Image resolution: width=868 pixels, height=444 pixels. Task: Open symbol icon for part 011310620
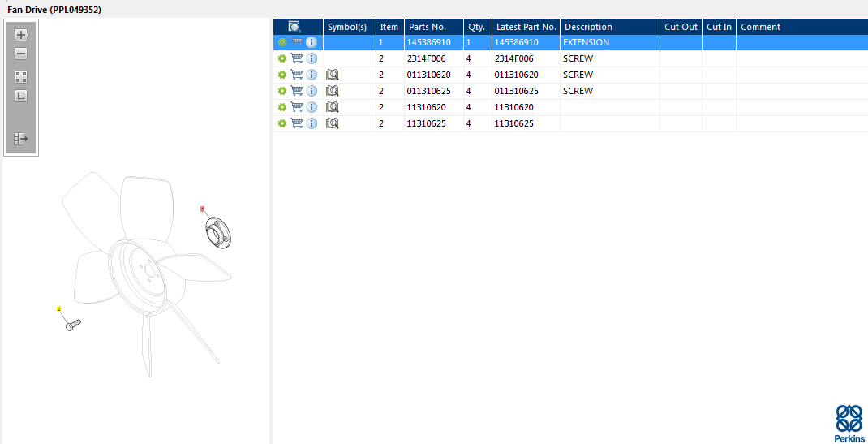[x=332, y=74]
